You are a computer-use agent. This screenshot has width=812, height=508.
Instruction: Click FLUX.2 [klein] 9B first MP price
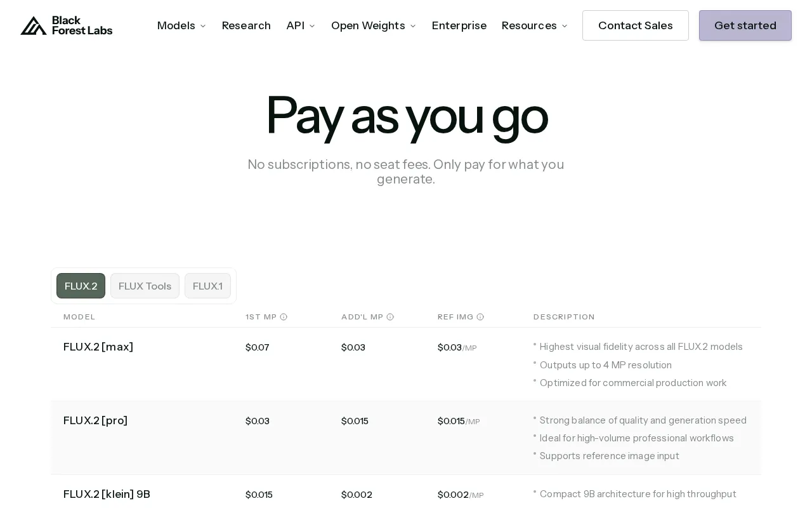259,495
